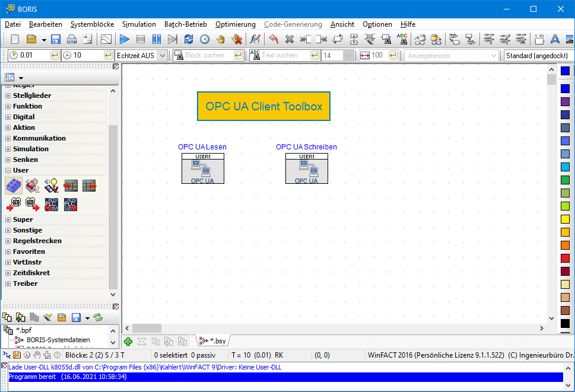
Task: Select the OPC UA Schreiben block
Action: coord(307,168)
